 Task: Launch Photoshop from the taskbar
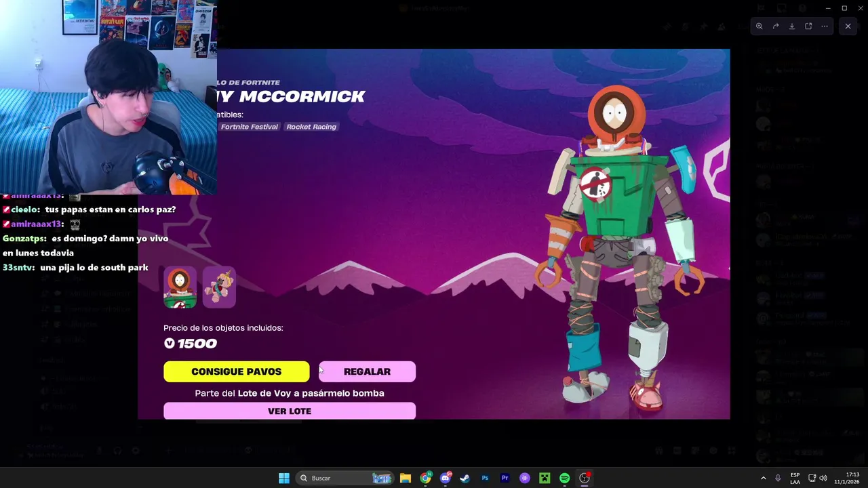pyautogui.click(x=485, y=478)
